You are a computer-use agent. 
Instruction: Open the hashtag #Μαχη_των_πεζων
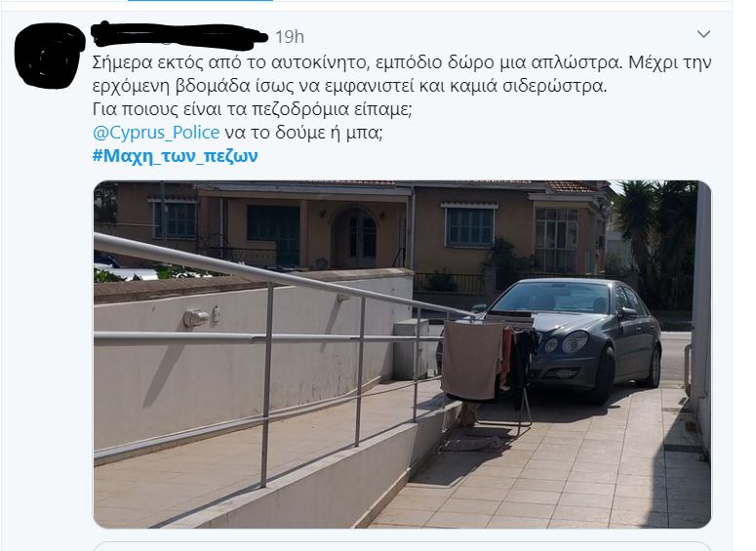pyautogui.click(x=175, y=156)
